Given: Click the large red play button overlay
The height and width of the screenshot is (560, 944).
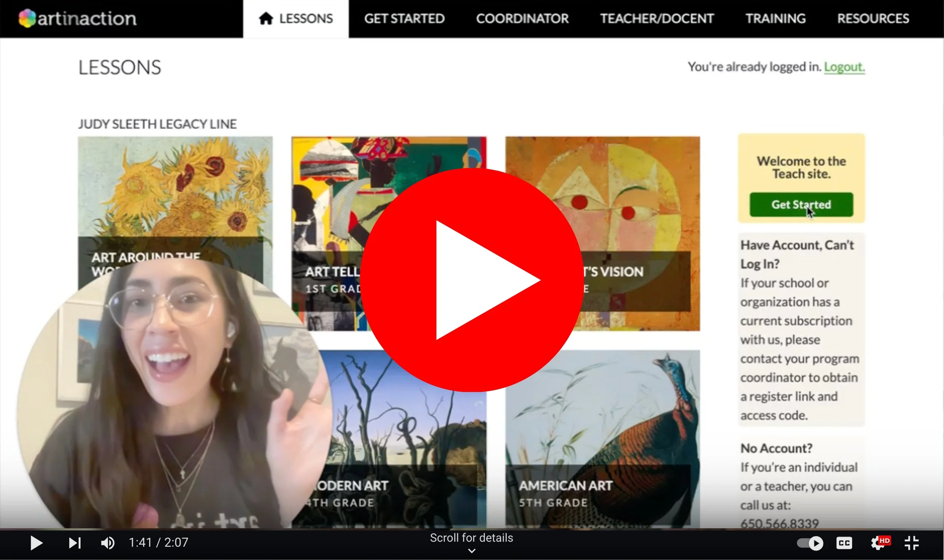Looking at the screenshot, I should pos(472,280).
